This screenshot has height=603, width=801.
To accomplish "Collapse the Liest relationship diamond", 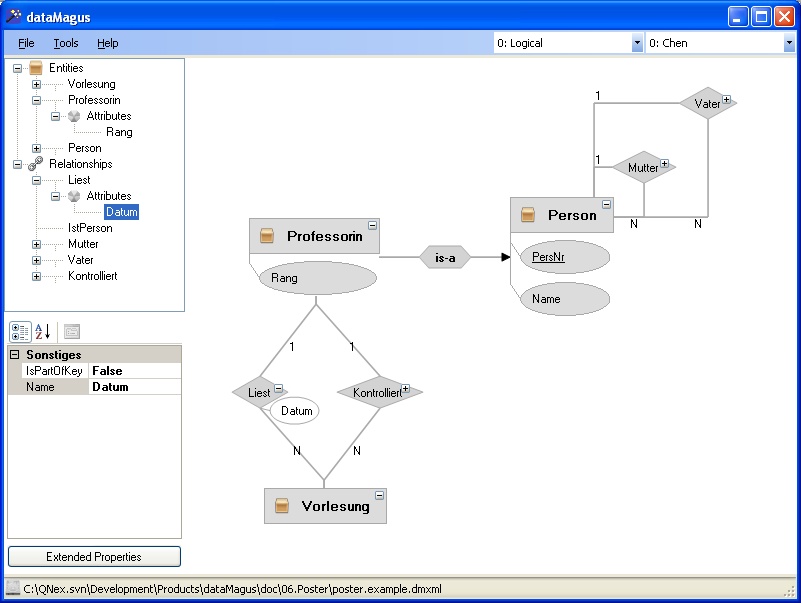I will point(278,388).
